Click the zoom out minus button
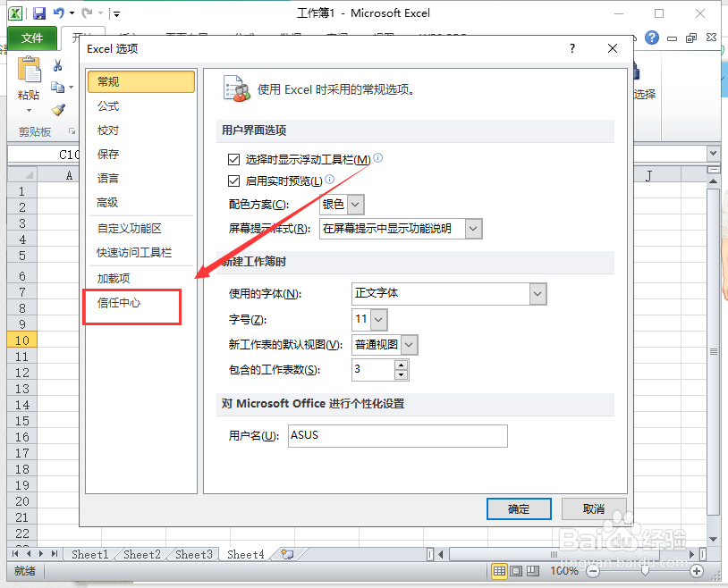This screenshot has width=728, height=588. point(593,571)
